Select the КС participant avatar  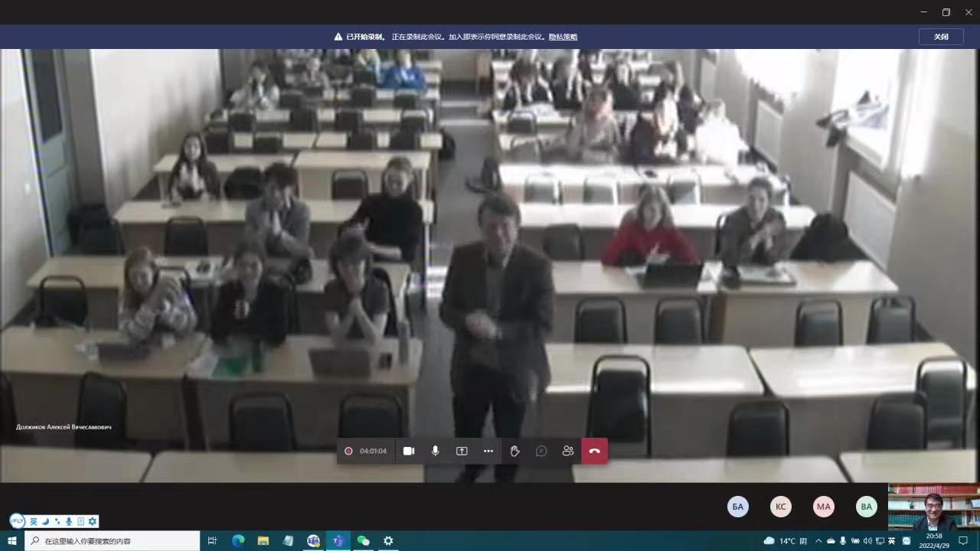[781, 507]
